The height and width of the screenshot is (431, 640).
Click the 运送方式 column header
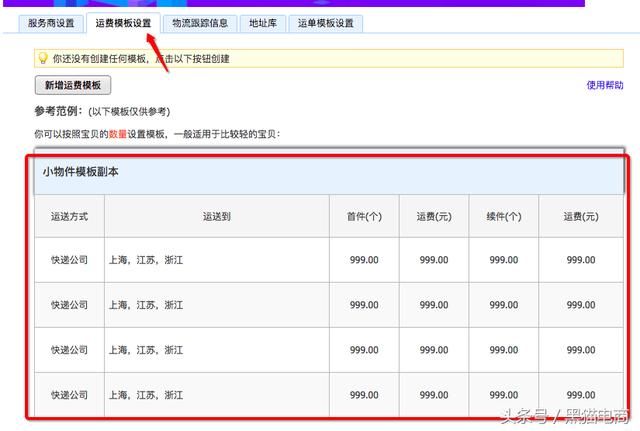pos(69,216)
